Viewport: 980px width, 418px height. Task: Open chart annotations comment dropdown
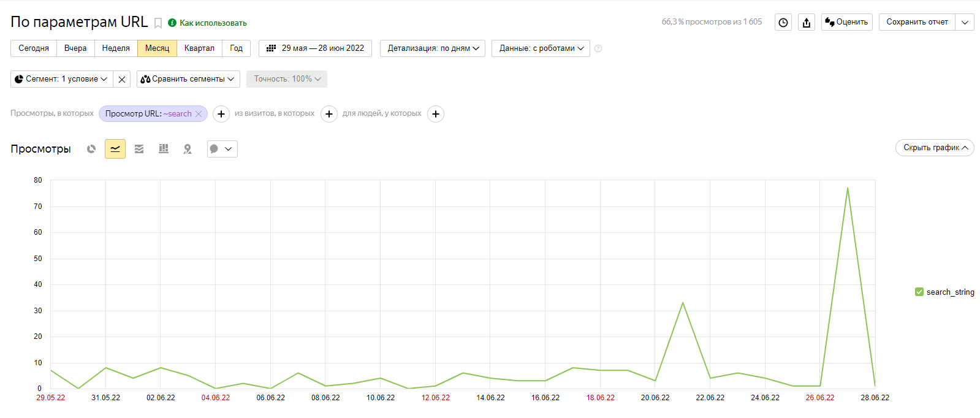pos(222,149)
